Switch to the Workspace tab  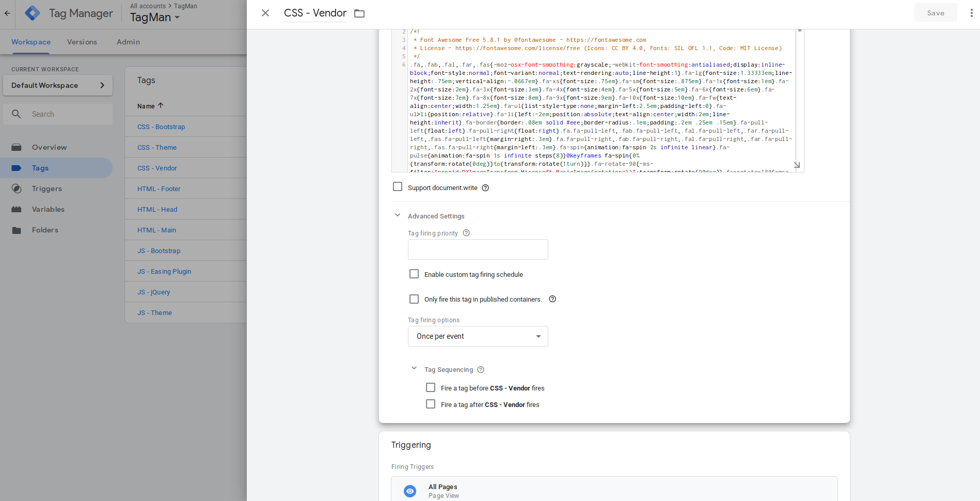pyautogui.click(x=31, y=42)
